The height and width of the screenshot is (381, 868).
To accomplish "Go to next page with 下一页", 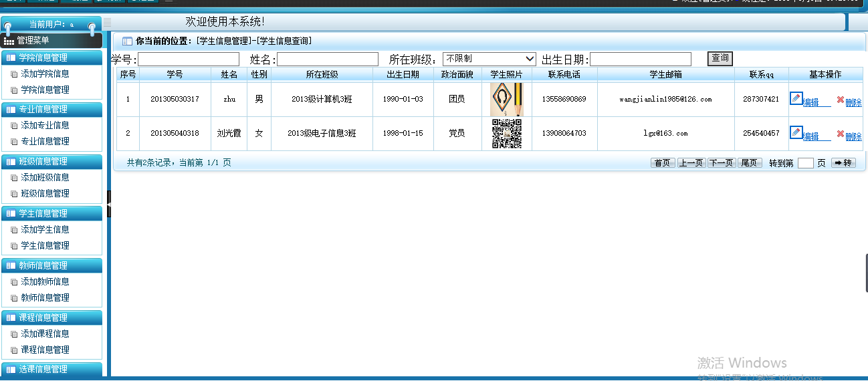I will click(x=721, y=163).
